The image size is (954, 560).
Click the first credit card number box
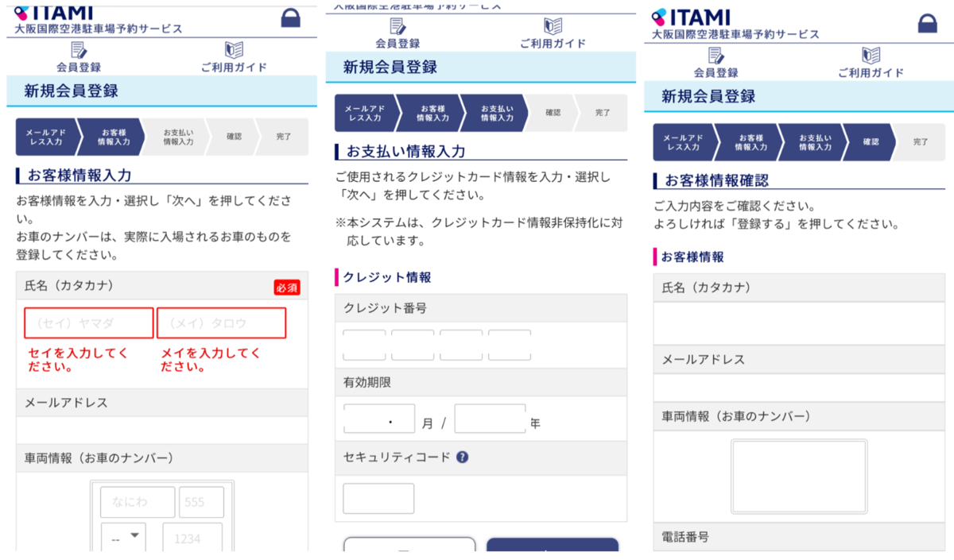[x=363, y=338]
